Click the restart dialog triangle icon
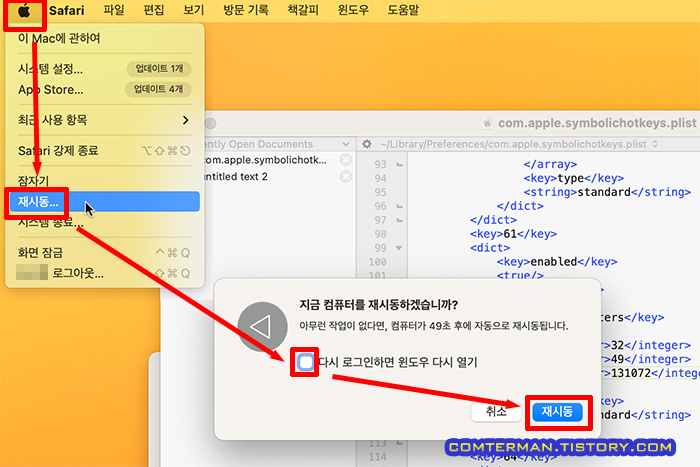700x467 pixels. 262,326
